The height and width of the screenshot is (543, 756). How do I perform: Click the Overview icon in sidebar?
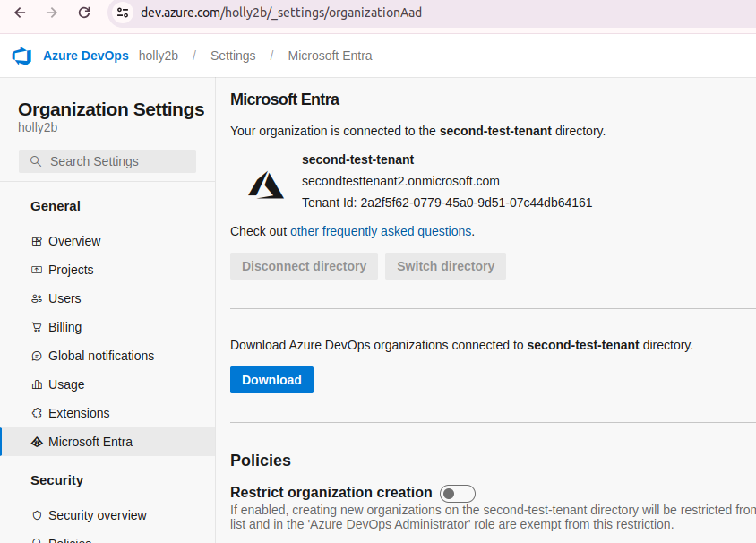[x=37, y=241]
